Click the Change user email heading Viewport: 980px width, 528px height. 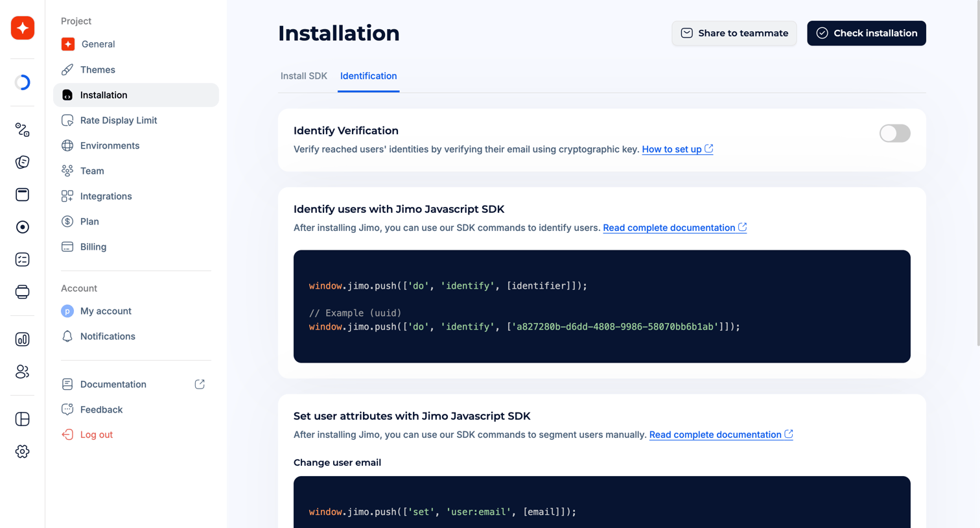[x=337, y=462]
